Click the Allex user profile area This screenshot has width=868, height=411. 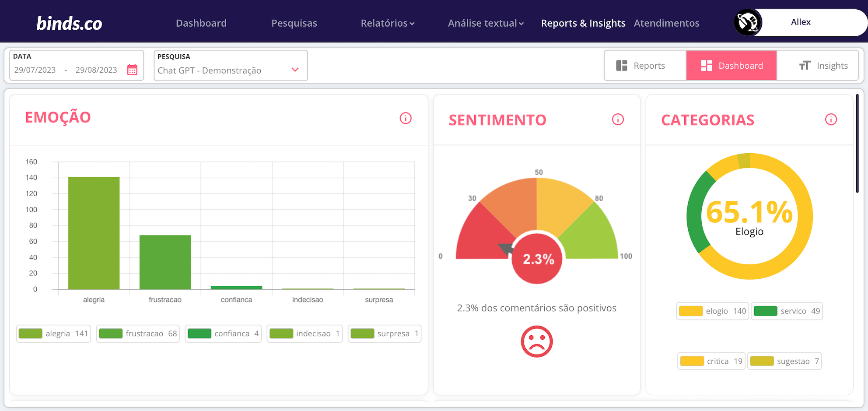[801, 21]
